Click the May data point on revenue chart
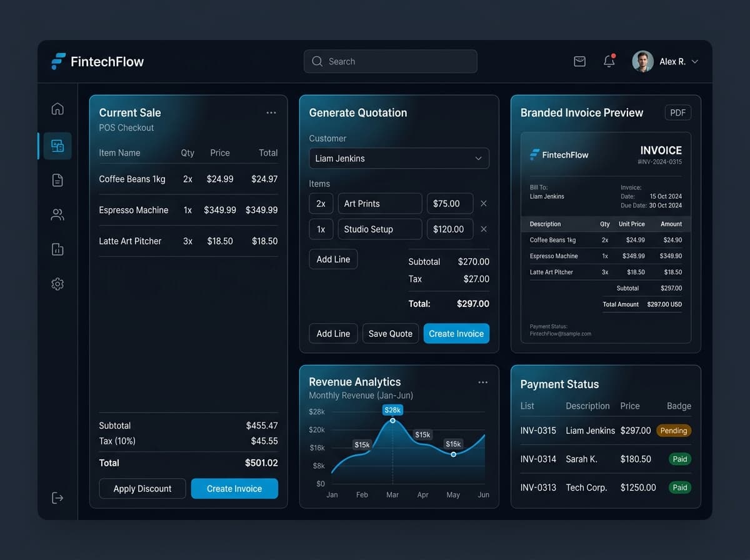 pos(453,454)
